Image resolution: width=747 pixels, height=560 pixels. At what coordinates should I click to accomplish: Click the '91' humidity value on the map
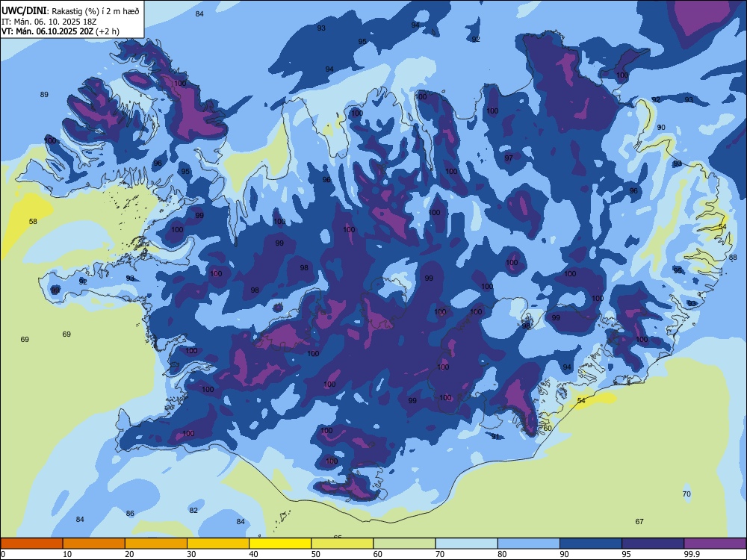[x=495, y=437]
